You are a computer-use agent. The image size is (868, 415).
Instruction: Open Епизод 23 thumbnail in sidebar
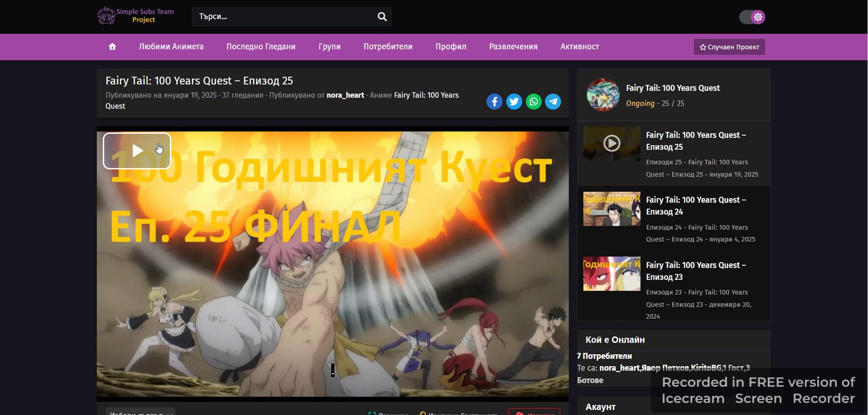click(612, 274)
